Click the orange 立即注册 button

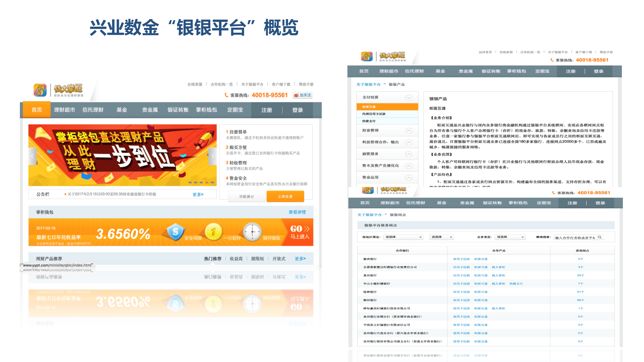[x=285, y=196]
